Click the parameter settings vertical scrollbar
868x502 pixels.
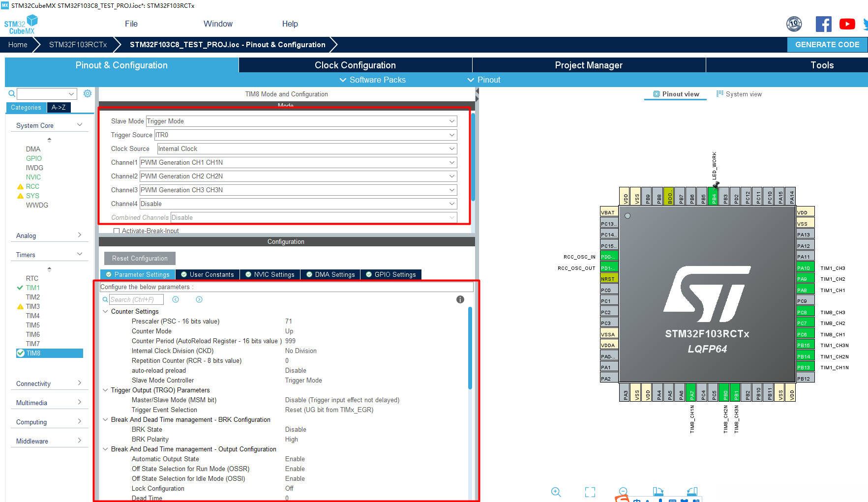tap(470, 348)
